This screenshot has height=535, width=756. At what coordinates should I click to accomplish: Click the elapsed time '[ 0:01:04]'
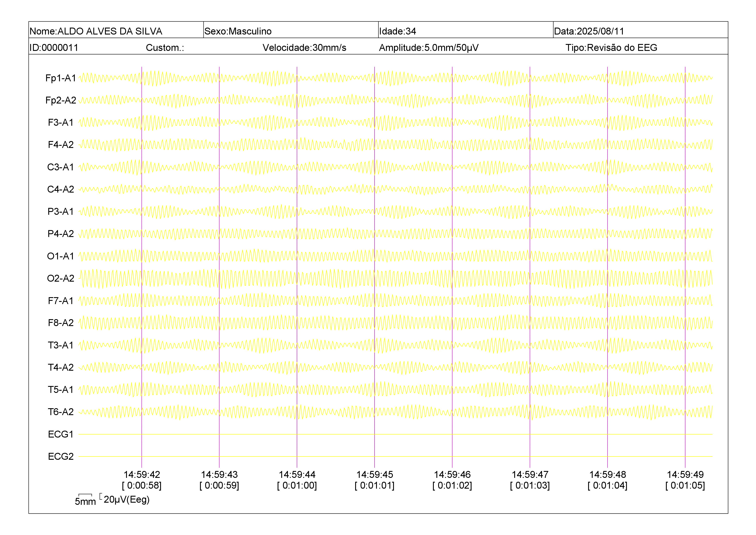tap(608, 486)
